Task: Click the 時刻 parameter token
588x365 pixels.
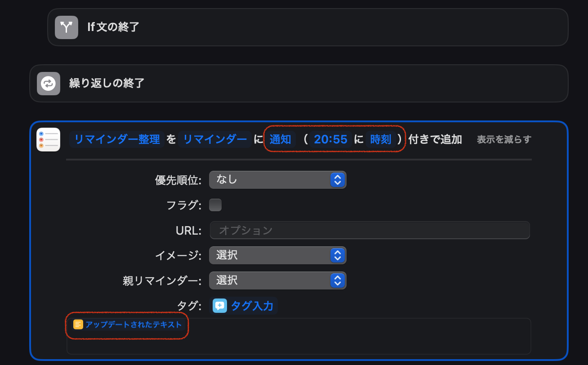Action: (x=380, y=139)
